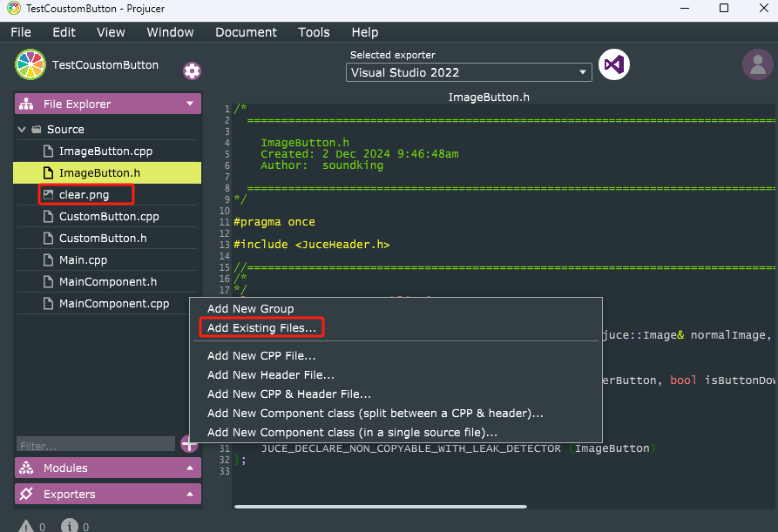Open the Tools menu
Image resolution: width=778 pixels, height=532 pixels.
[x=314, y=32]
